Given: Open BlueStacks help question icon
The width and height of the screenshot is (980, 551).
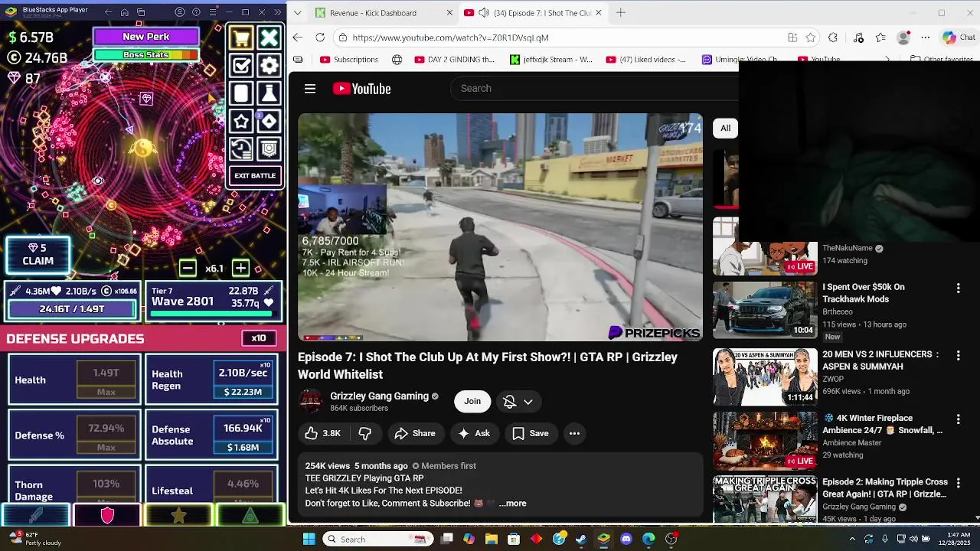Looking at the screenshot, I should (x=196, y=12).
